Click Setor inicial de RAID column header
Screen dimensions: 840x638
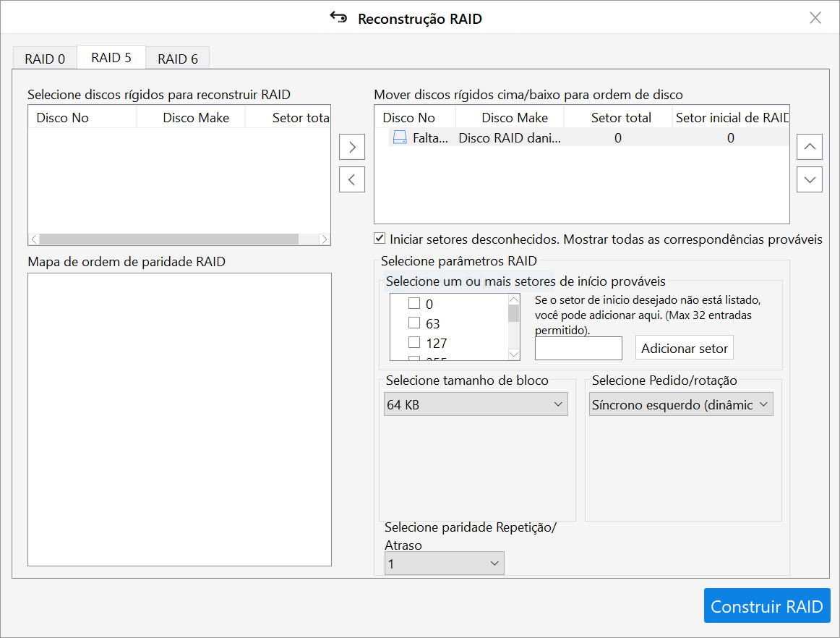point(732,118)
